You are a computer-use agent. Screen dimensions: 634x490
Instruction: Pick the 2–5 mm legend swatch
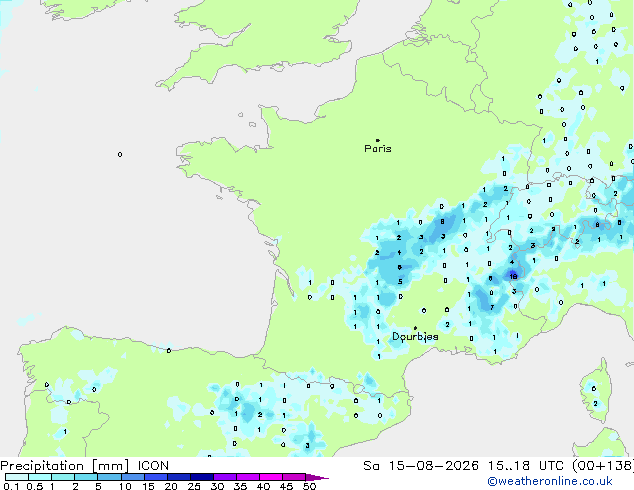click(86, 477)
